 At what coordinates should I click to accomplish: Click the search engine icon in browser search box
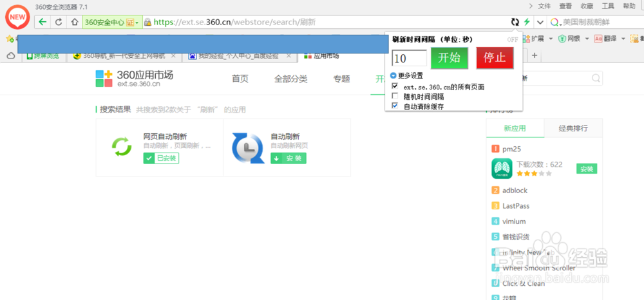pos(555,22)
